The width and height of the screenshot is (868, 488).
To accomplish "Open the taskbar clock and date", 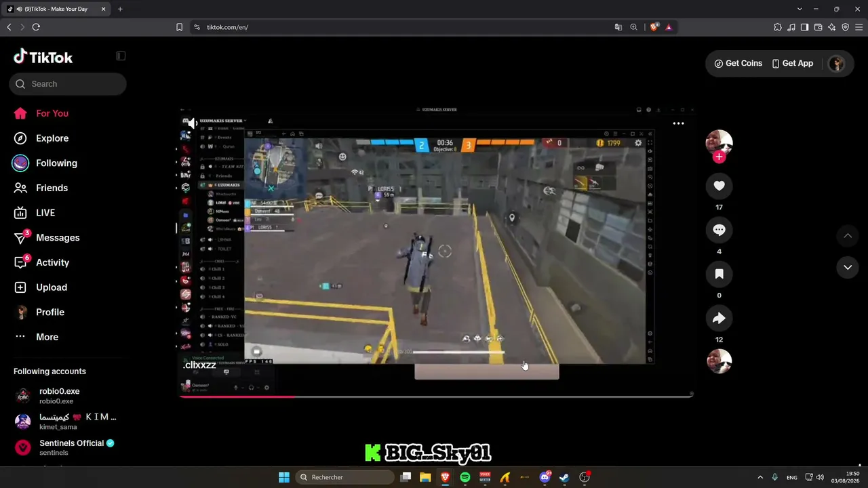I will point(847,477).
